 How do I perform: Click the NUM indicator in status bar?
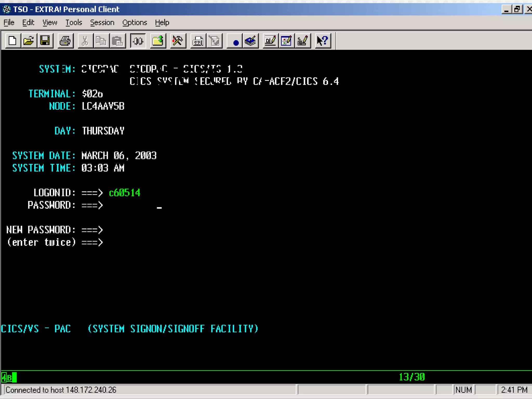(x=464, y=390)
